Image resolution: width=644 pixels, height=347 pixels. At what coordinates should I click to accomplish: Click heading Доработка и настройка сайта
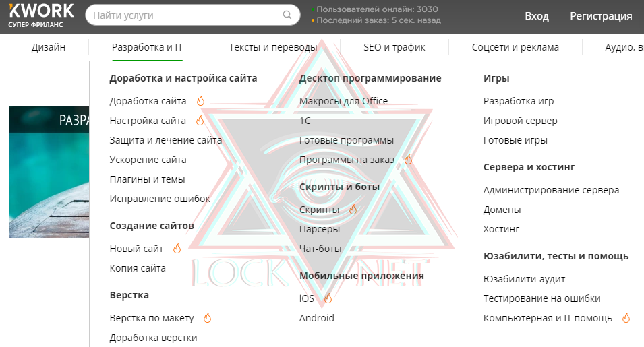[x=183, y=78]
